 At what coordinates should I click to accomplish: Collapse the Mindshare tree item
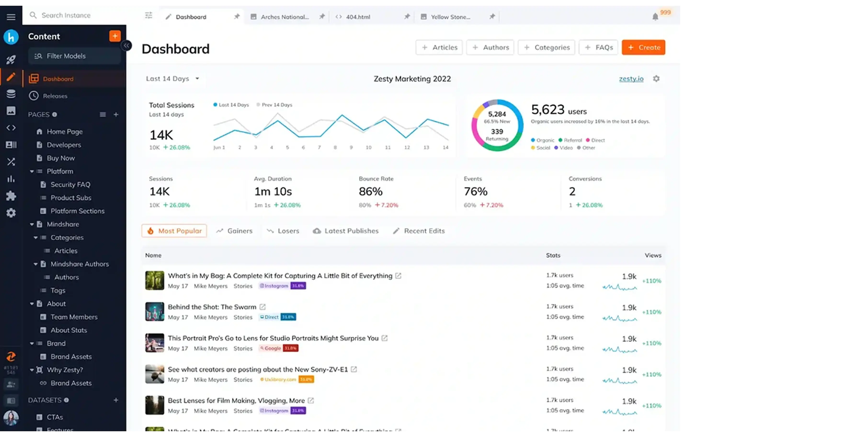tap(32, 224)
